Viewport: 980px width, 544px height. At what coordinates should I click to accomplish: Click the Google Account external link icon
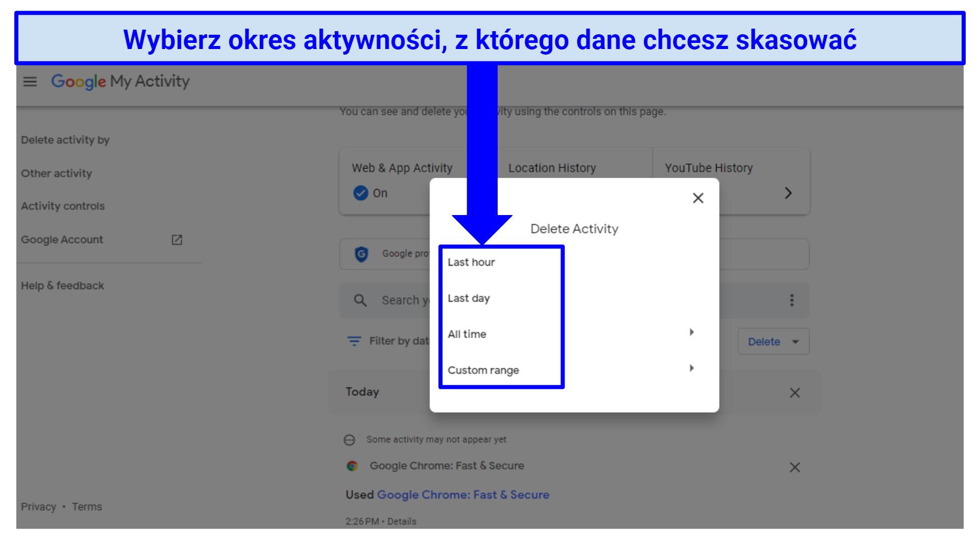(177, 240)
